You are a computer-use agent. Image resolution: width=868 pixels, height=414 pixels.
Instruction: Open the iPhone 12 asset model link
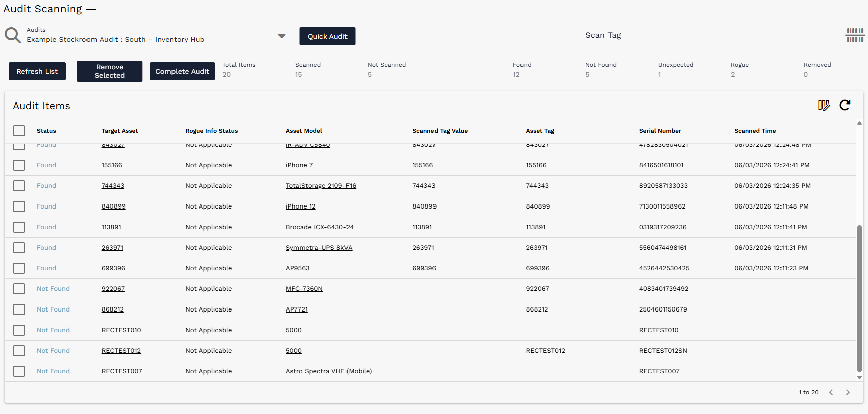pos(301,206)
